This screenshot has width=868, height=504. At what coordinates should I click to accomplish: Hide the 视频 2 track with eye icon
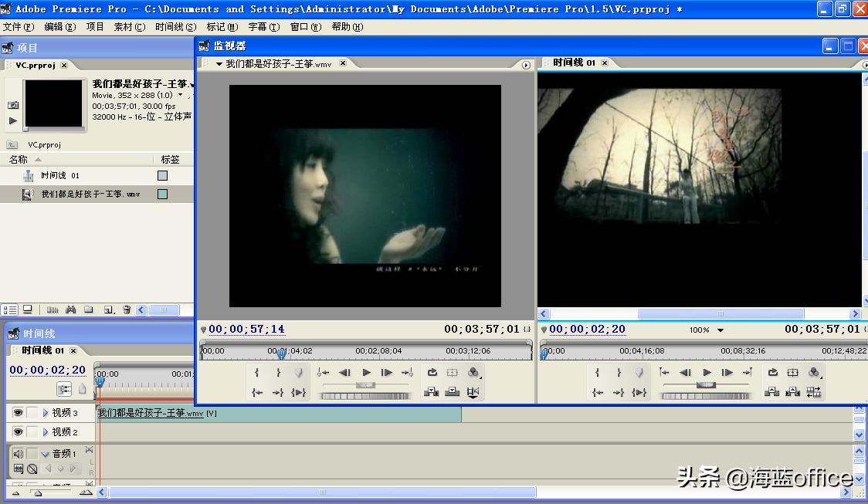tap(18, 432)
